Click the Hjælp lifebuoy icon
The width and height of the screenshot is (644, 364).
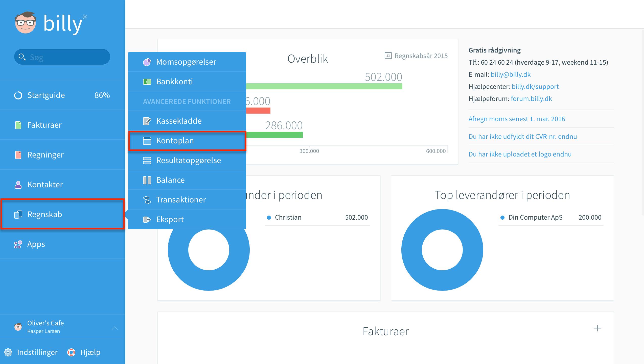pyautogui.click(x=71, y=352)
